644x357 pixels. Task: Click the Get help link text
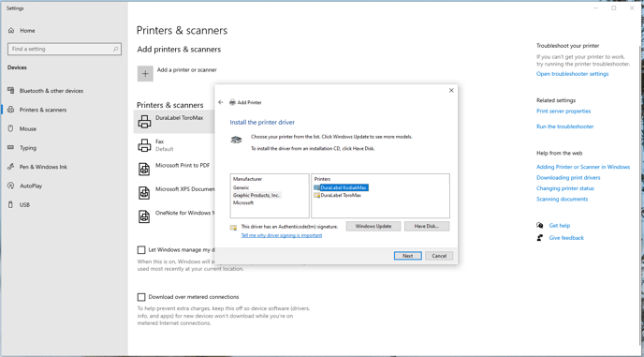tap(560, 226)
